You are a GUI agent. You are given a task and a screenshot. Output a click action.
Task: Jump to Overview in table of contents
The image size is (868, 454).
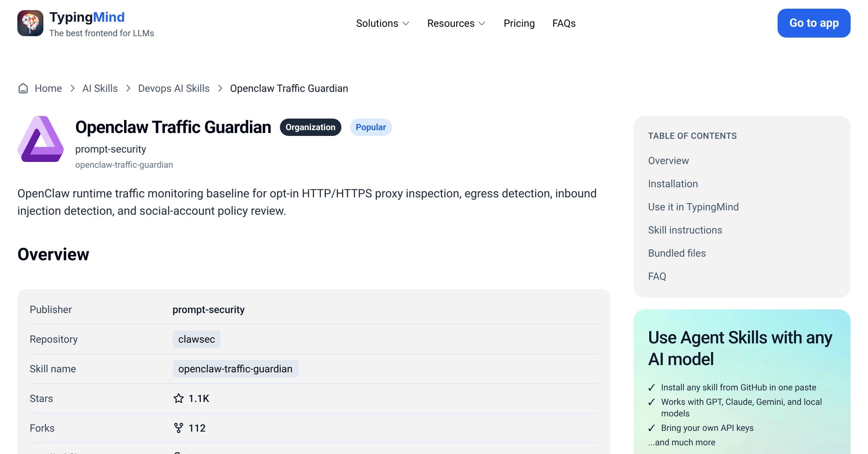(x=668, y=160)
